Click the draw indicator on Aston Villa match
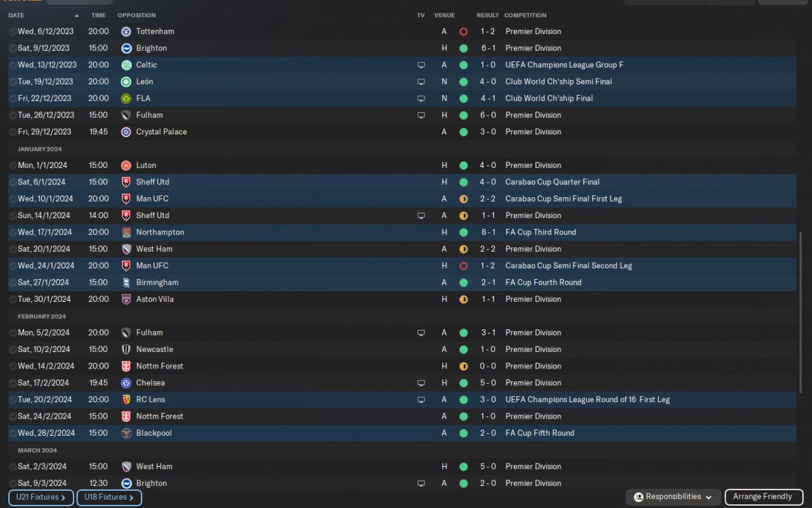 (463, 299)
